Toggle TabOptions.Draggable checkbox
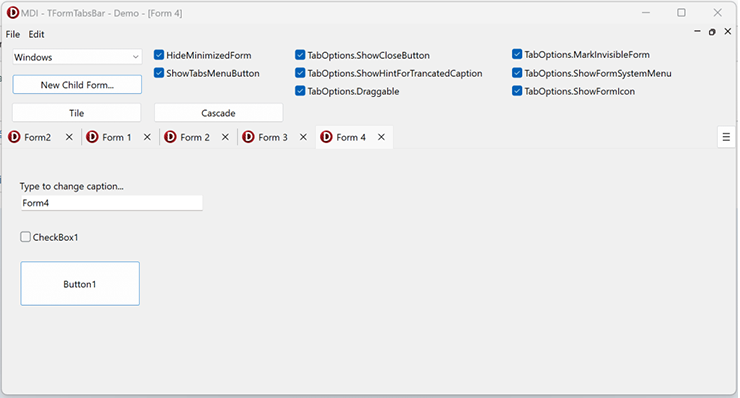The height and width of the screenshot is (398, 740). (x=300, y=91)
